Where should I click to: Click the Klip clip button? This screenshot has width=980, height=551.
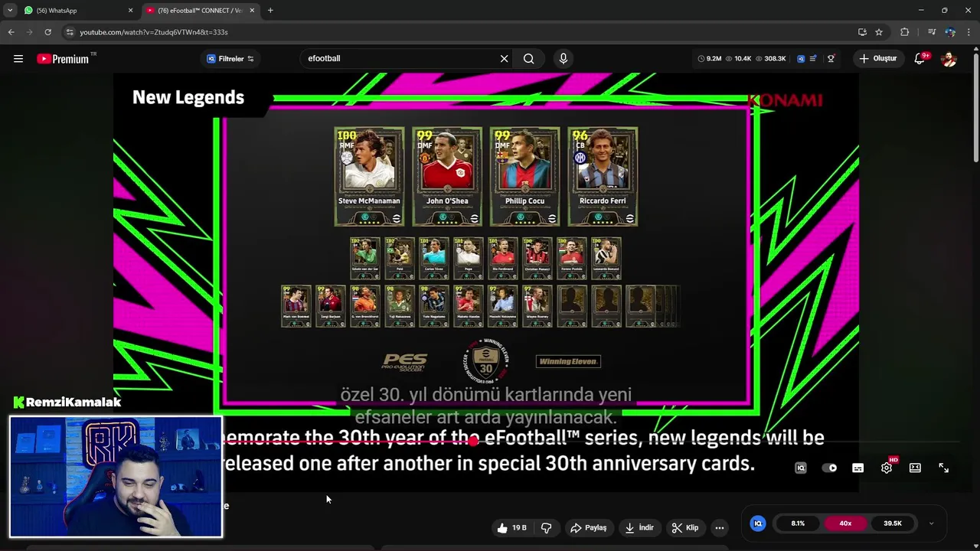685,527
